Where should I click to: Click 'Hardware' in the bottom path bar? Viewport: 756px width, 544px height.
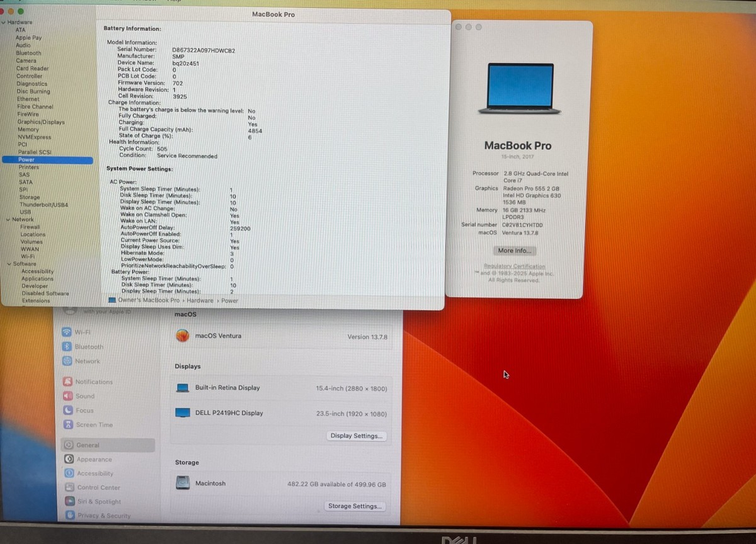(200, 300)
